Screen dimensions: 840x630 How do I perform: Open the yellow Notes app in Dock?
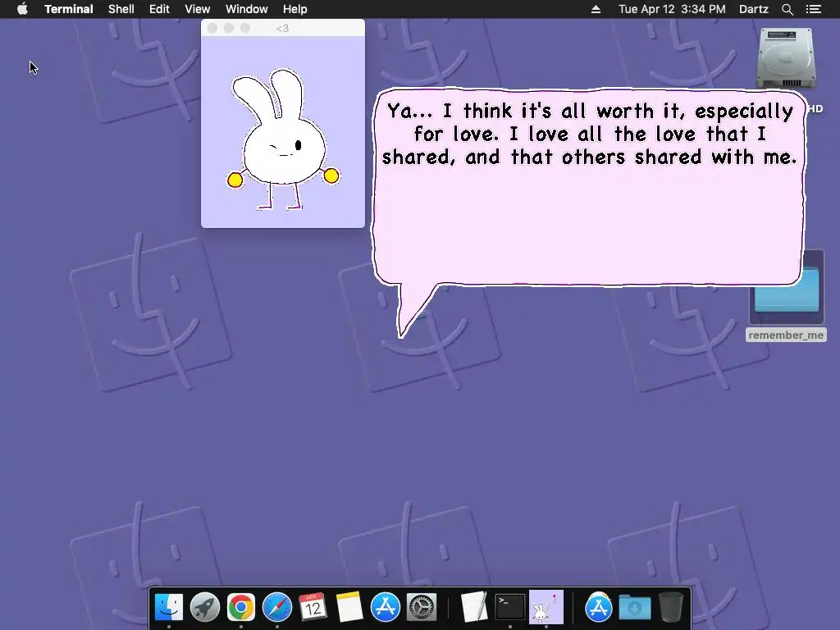pos(349,607)
